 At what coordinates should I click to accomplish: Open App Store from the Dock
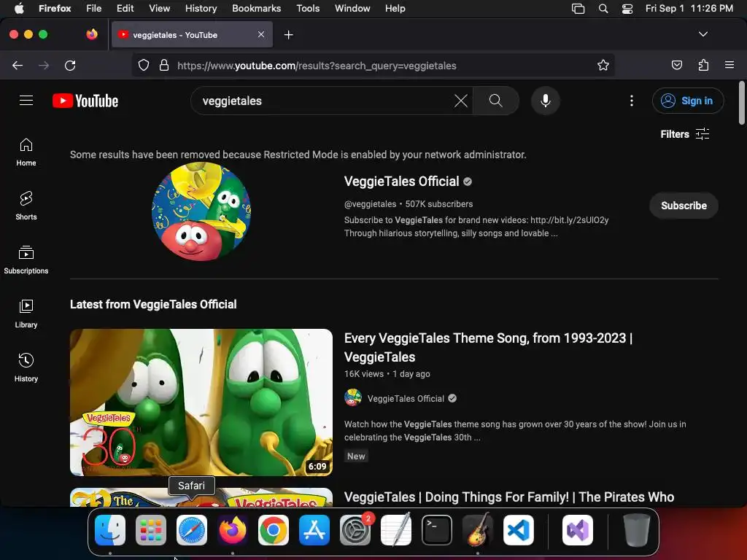tap(314, 530)
